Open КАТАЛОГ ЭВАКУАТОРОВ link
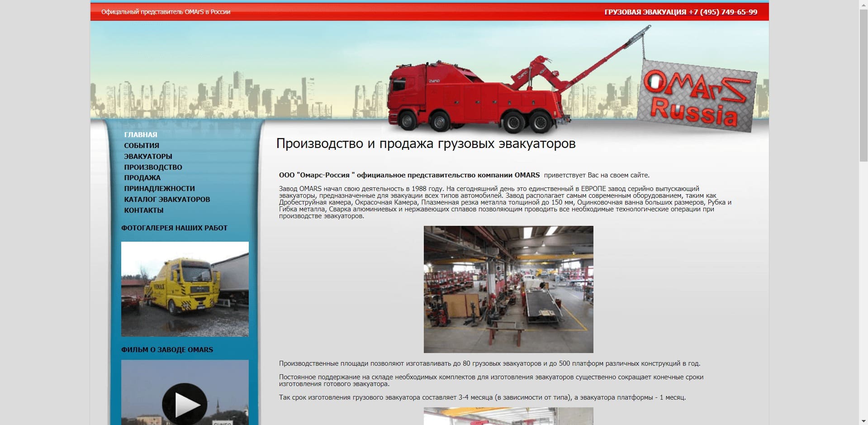The image size is (868, 425). pos(167,200)
